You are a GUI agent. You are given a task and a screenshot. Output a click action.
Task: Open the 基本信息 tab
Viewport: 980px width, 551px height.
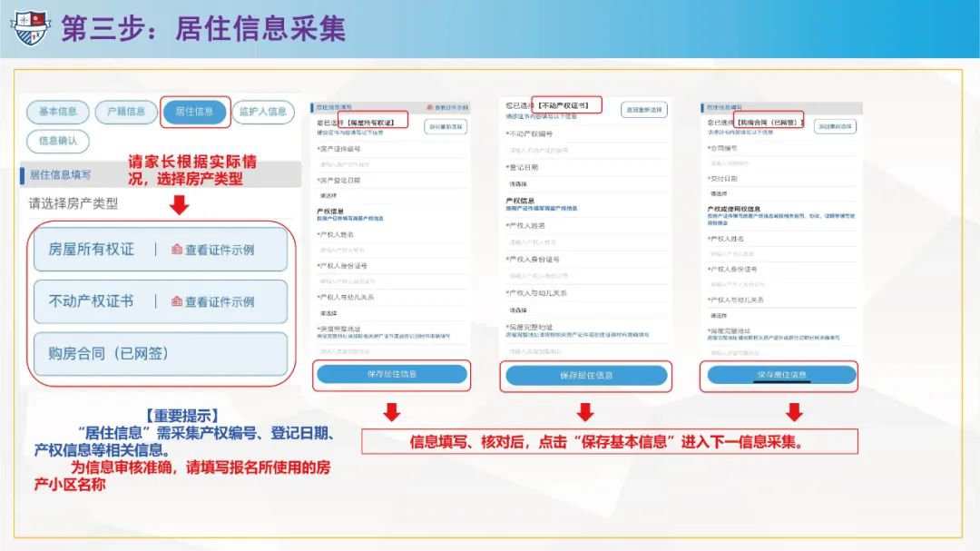pos(57,112)
